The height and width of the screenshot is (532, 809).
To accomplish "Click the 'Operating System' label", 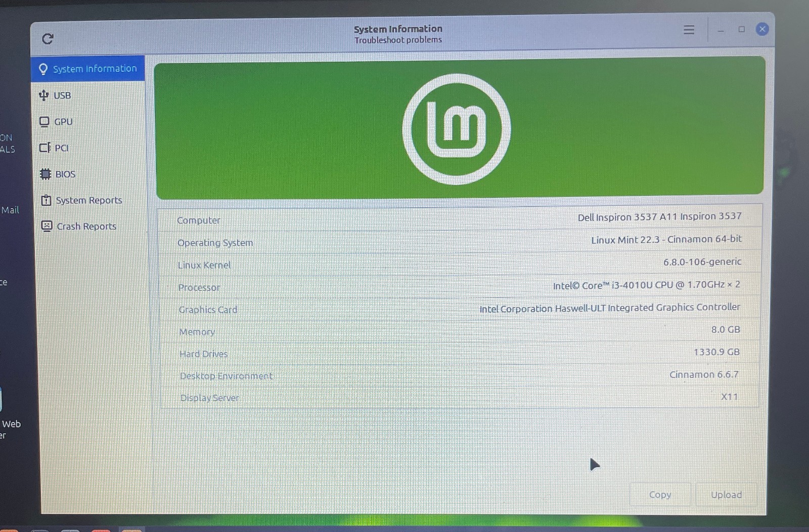I will point(215,243).
